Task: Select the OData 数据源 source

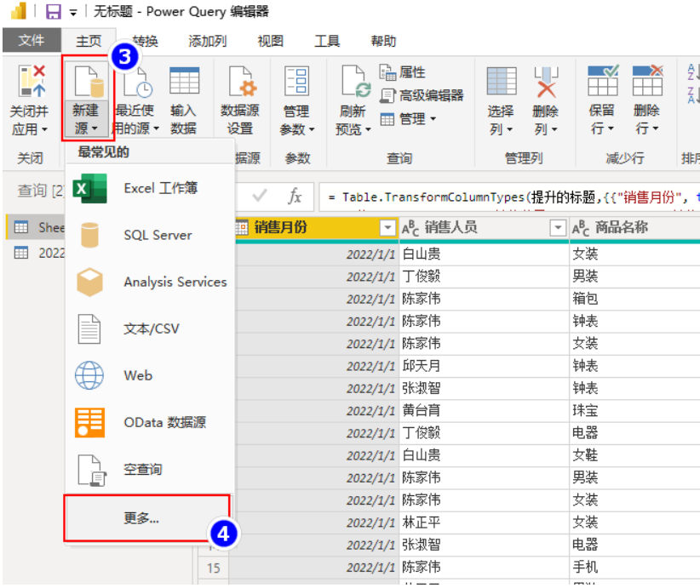Action: pyautogui.click(x=150, y=422)
